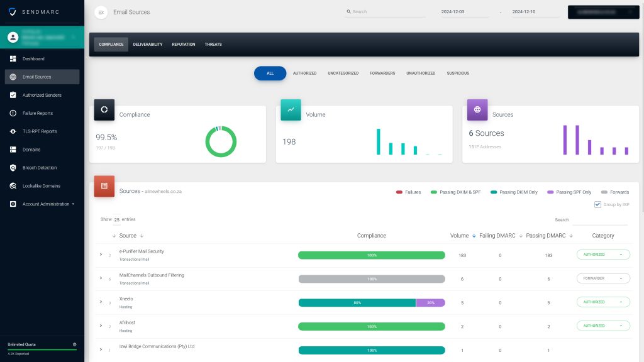Click the Lookalike Domains search icon
Screen dimensions: 644x362
pyautogui.click(x=13, y=186)
